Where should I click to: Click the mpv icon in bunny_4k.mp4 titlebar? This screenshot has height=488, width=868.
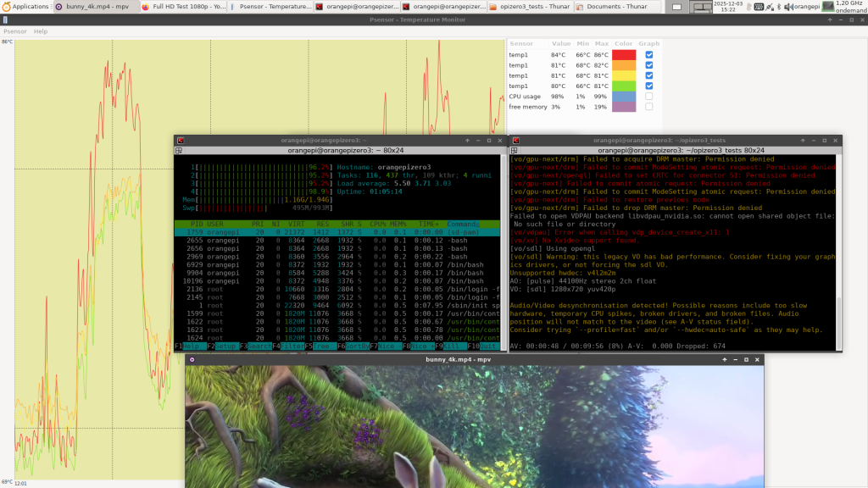click(x=192, y=359)
